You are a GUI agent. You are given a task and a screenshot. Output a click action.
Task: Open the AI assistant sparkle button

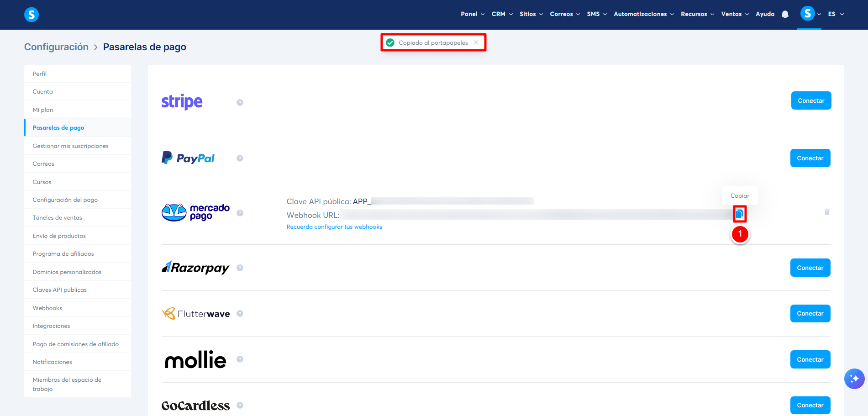[854, 379]
